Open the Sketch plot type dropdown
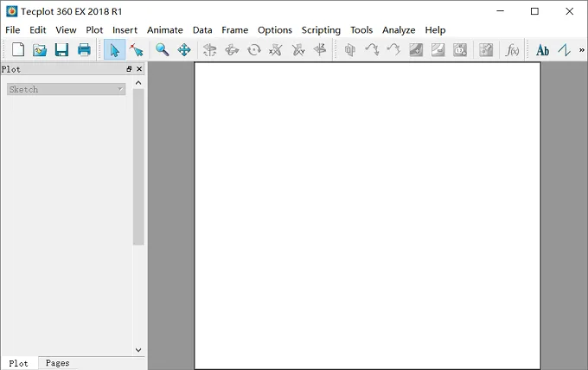The width and height of the screenshot is (588, 370). click(x=66, y=89)
